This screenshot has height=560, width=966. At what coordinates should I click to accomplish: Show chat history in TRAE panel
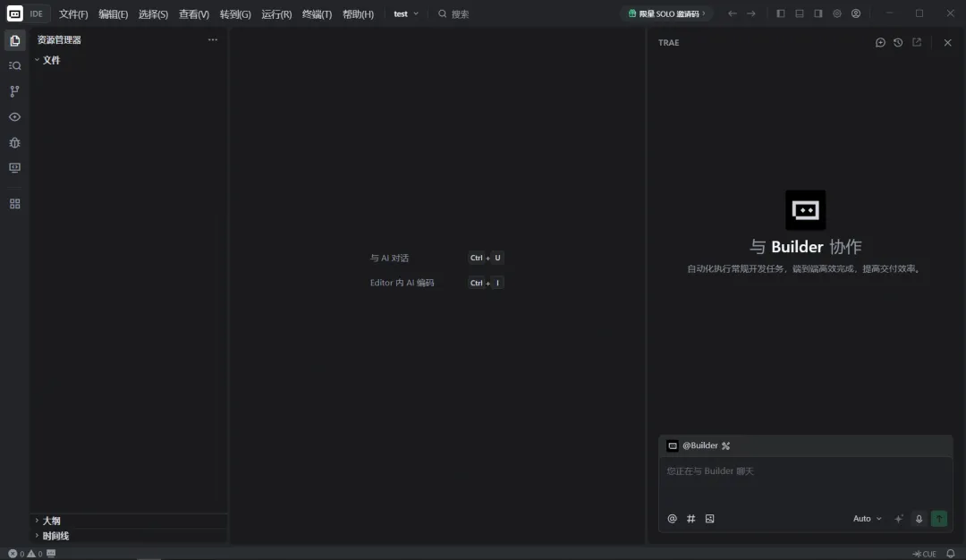pyautogui.click(x=898, y=43)
